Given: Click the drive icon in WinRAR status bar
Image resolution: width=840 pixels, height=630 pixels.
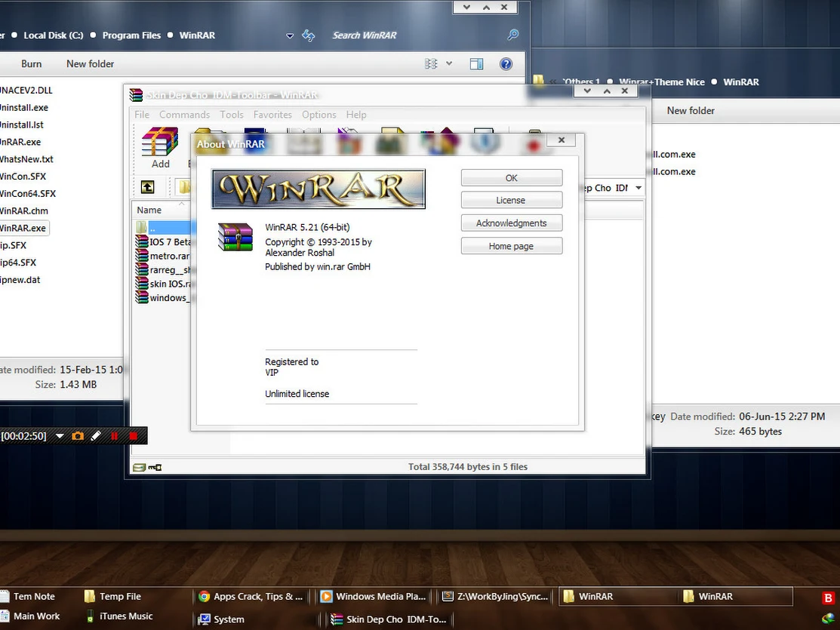Looking at the screenshot, I should tap(139, 467).
